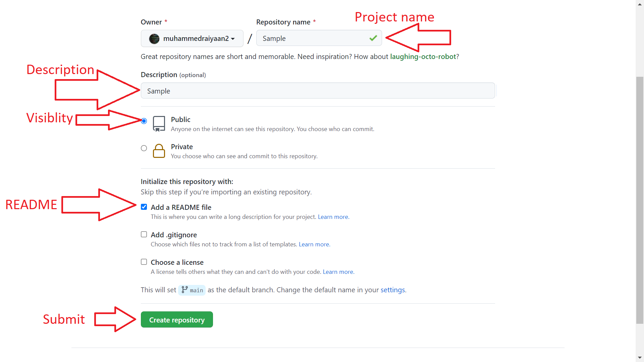Open the Owner dropdown muhammedraiyaan2

pos(192,39)
